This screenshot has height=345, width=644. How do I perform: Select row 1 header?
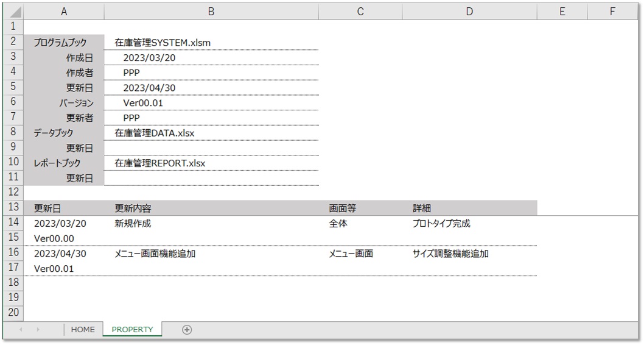click(x=13, y=27)
